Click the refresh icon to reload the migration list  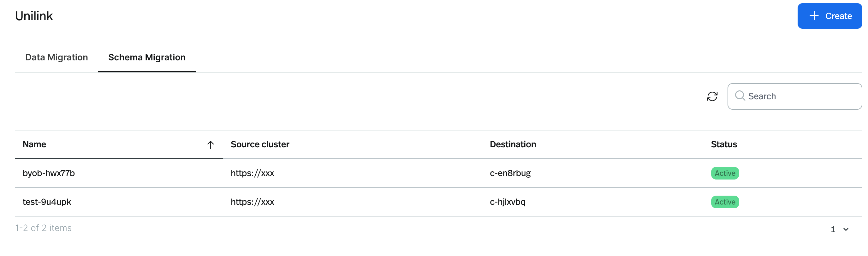point(712,96)
